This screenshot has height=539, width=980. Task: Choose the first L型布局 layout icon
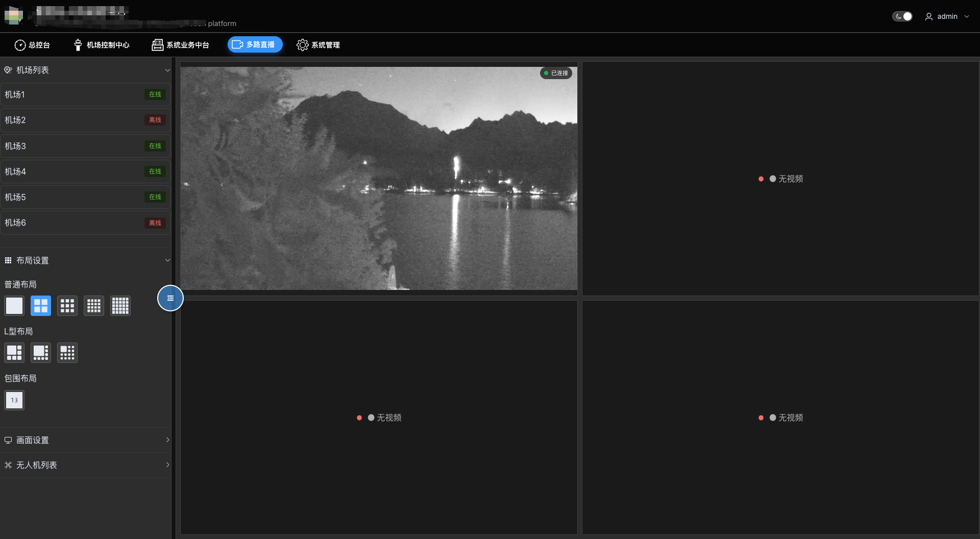(14, 353)
